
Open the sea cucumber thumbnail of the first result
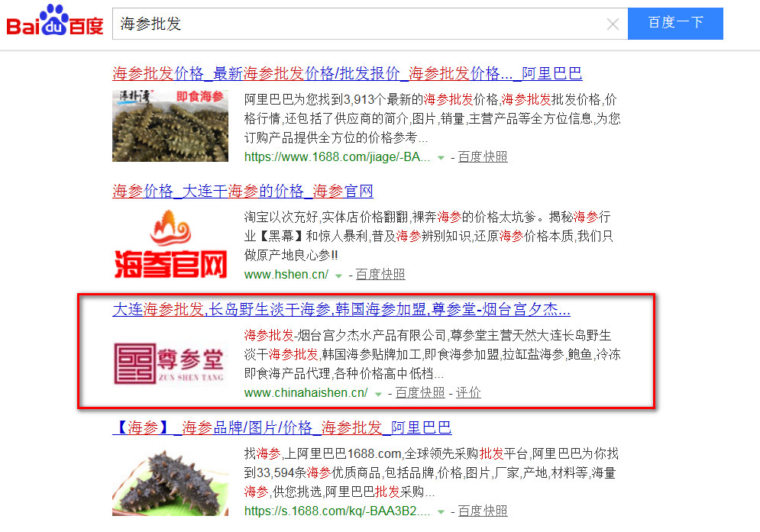[170, 125]
